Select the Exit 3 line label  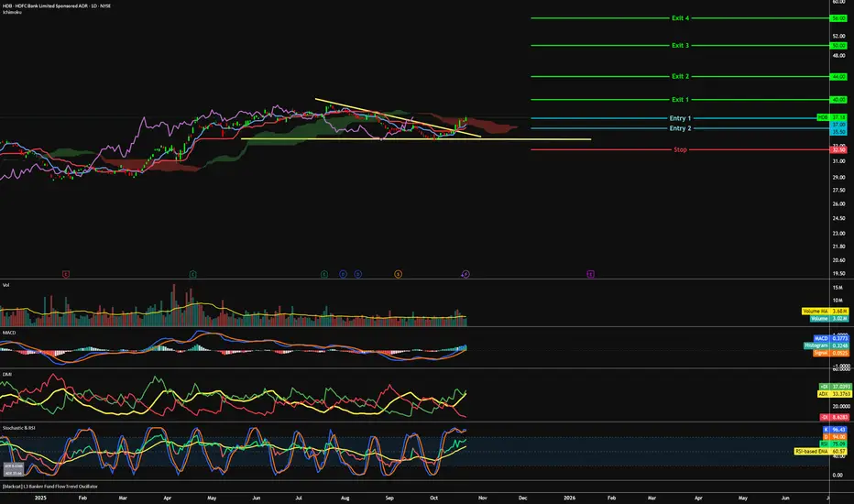680,45
